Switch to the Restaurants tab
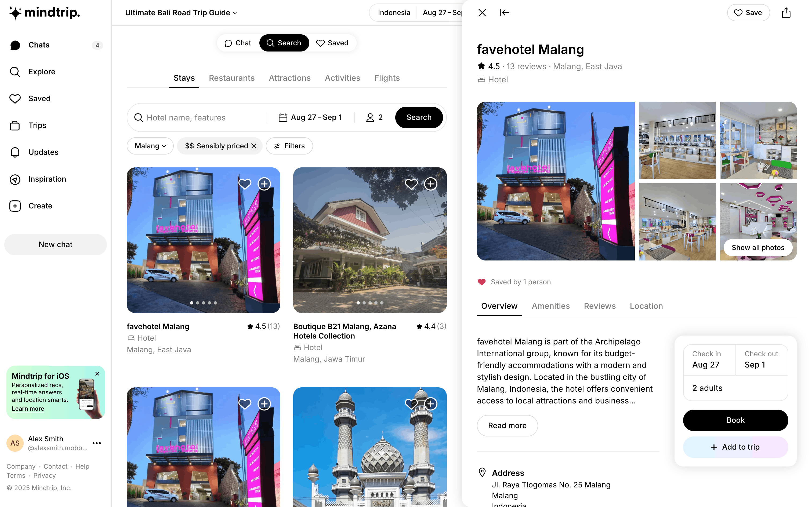 (231, 78)
